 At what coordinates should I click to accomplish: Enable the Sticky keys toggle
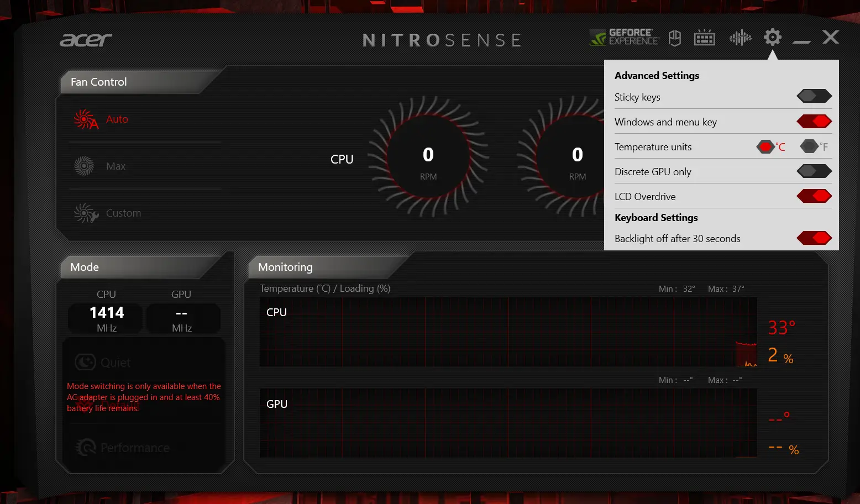point(814,97)
